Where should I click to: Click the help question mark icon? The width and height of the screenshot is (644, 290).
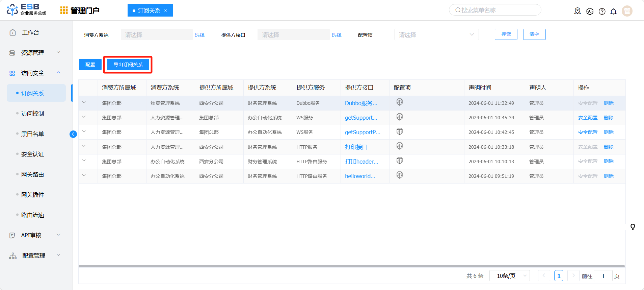(x=602, y=11)
